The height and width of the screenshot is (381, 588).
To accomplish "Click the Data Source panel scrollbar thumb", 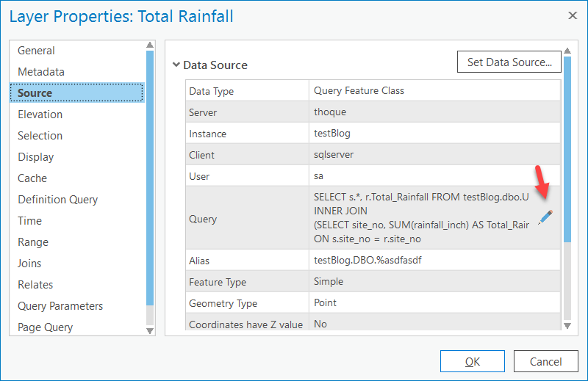I will click(567, 149).
